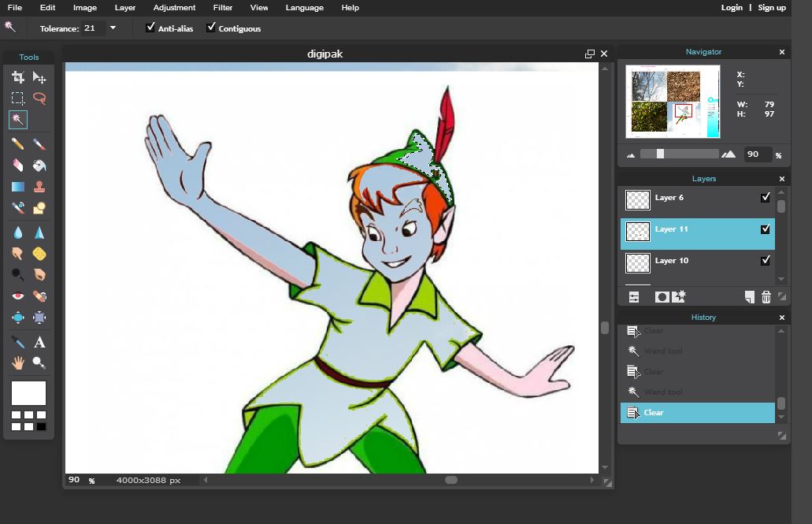Select the Drawing shape tool

coord(39,208)
